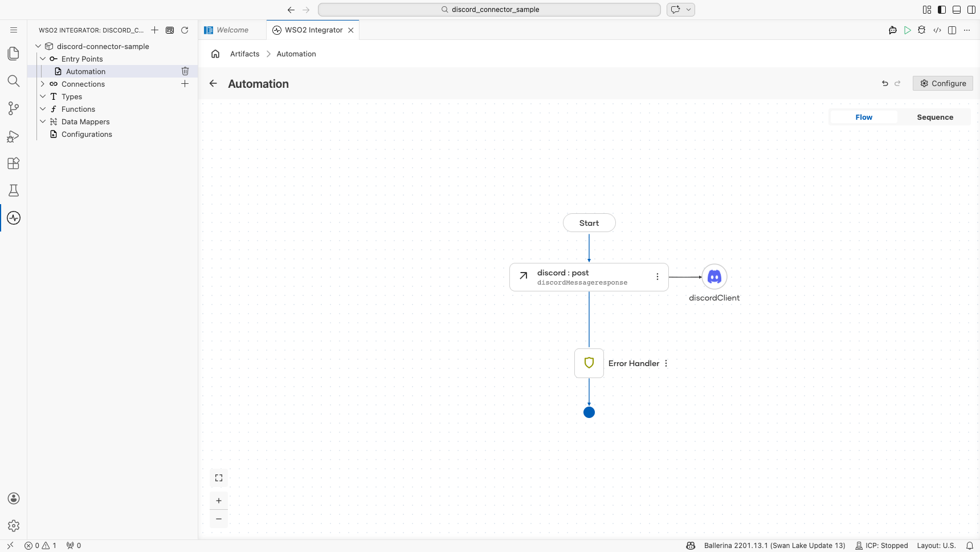Open the Search view

tap(14, 81)
